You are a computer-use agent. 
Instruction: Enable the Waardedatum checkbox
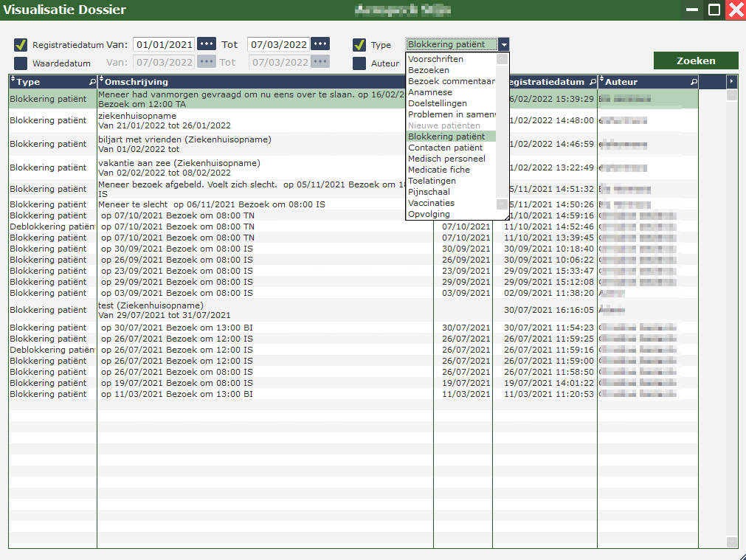[x=21, y=63]
